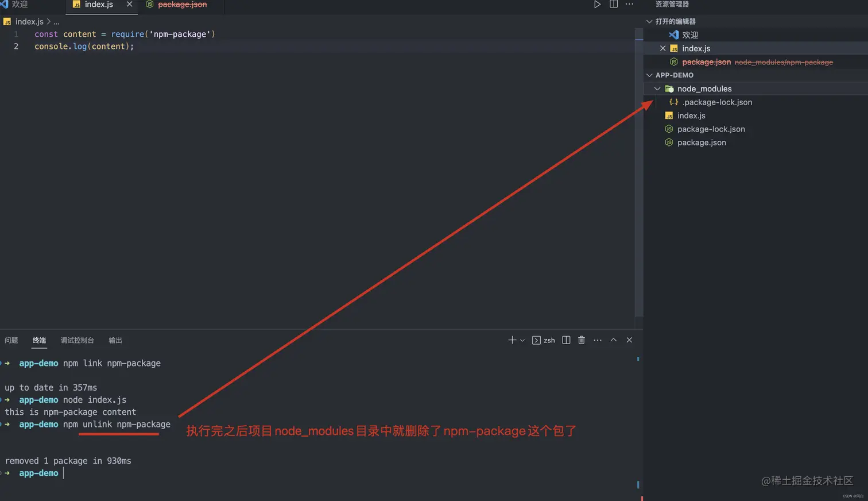Run the code with the play icon
This screenshot has height=501, width=868.
[x=597, y=5]
